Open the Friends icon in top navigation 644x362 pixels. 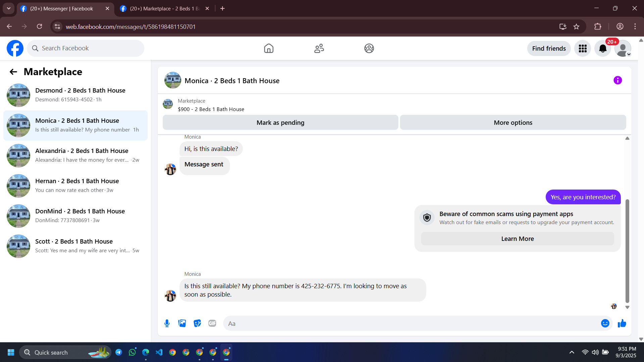tap(319, 48)
